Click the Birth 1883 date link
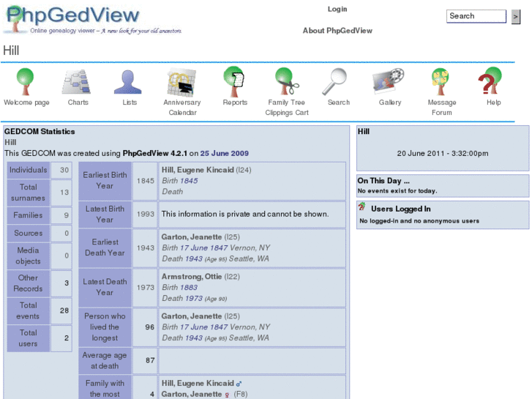The width and height of the screenshot is (532, 399). click(189, 287)
